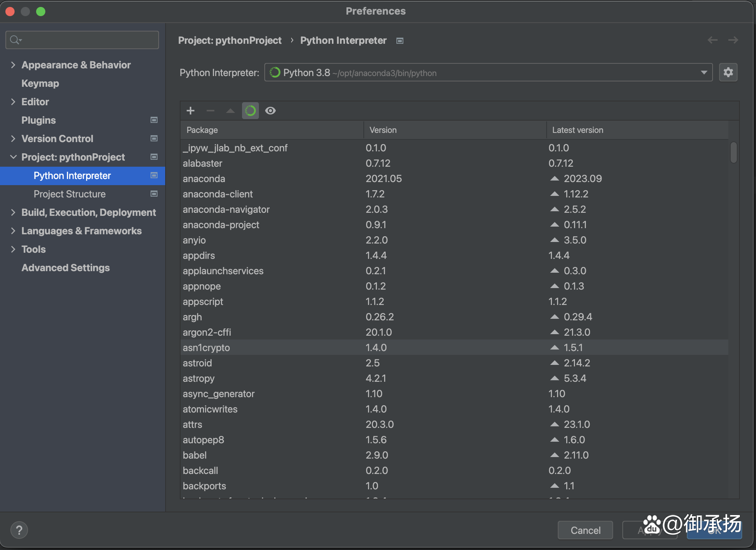This screenshot has height=550, width=756.
Task: Expand Languages & Frameworks section
Action: [13, 231]
